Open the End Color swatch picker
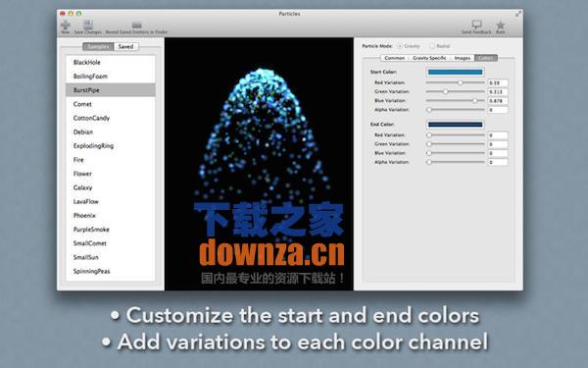Screen dimensions: 588x368 (x=456, y=125)
